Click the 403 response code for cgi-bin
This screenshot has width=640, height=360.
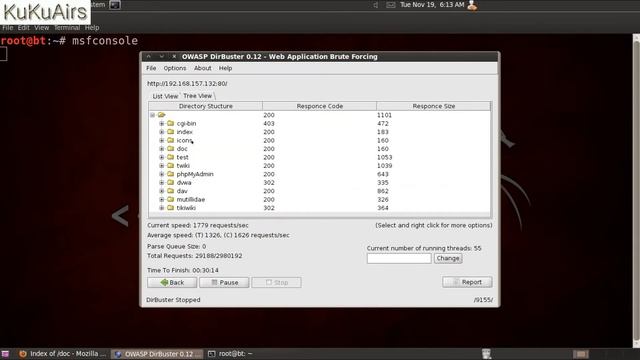pyautogui.click(x=269, y=124)
